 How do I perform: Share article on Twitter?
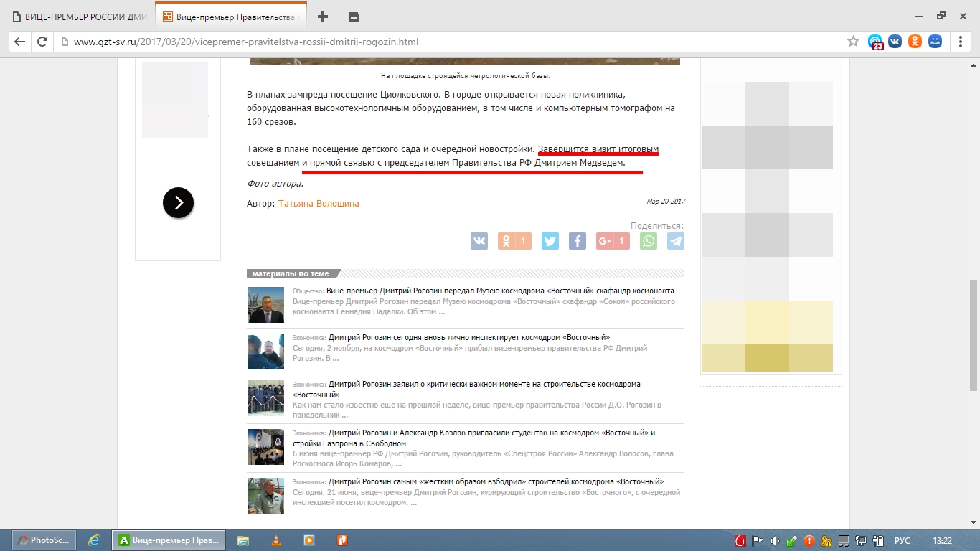550,241
